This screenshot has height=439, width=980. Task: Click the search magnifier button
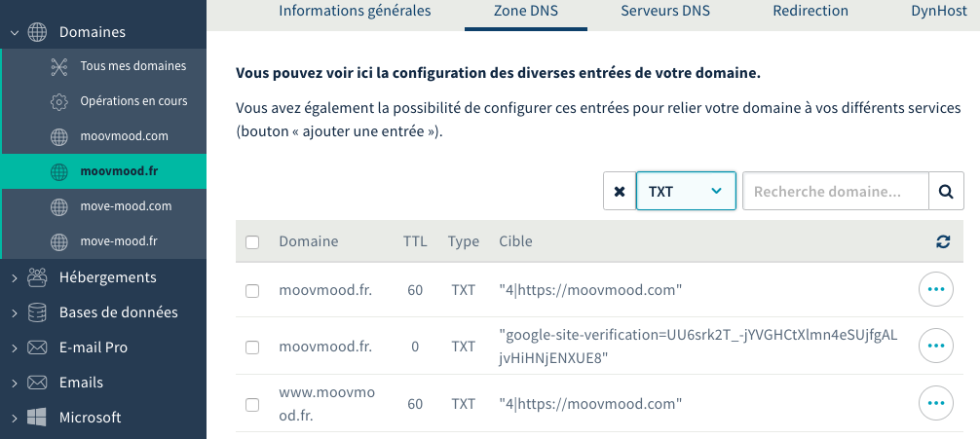point(944,192)
